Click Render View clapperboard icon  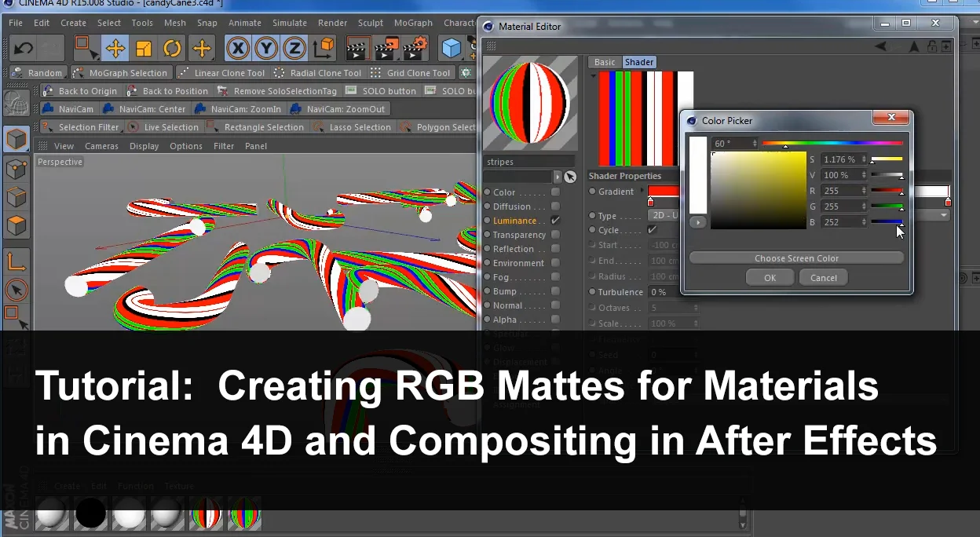pyautogui.click(x=358, y=49)
